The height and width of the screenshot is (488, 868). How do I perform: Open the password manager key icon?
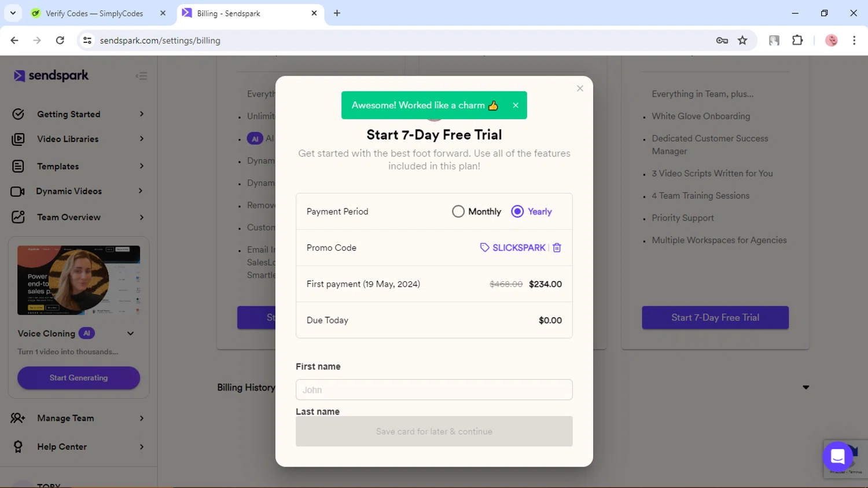point(722,41)
